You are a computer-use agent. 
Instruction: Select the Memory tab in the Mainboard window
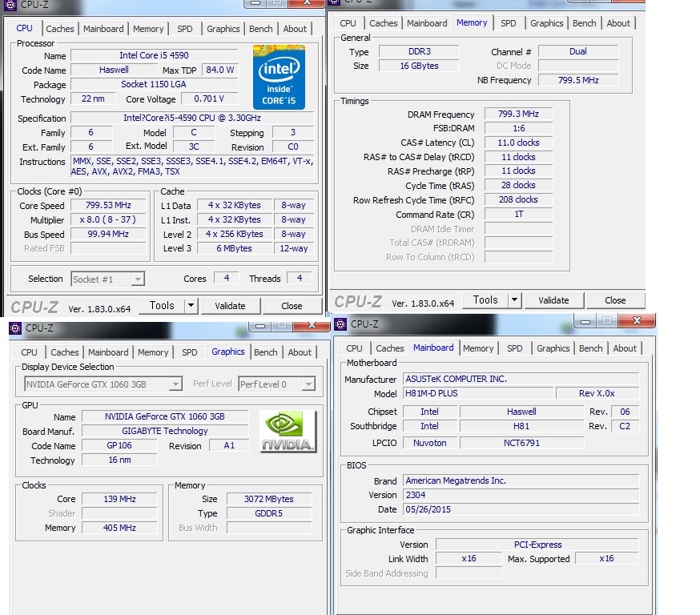click(477, 348)
